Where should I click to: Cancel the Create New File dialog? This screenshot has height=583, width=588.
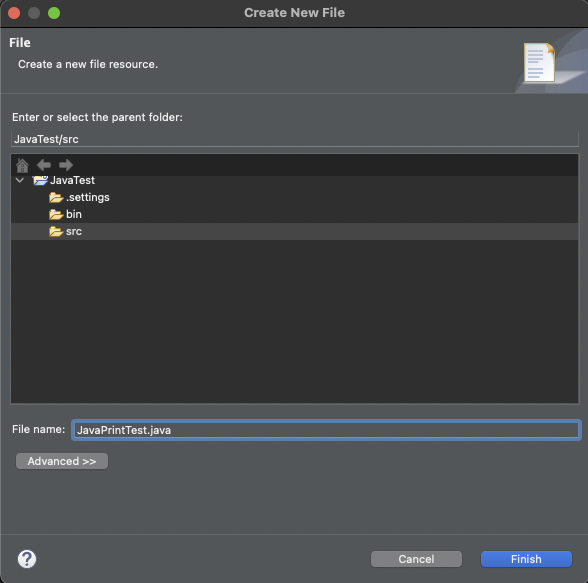click(416, 559)
